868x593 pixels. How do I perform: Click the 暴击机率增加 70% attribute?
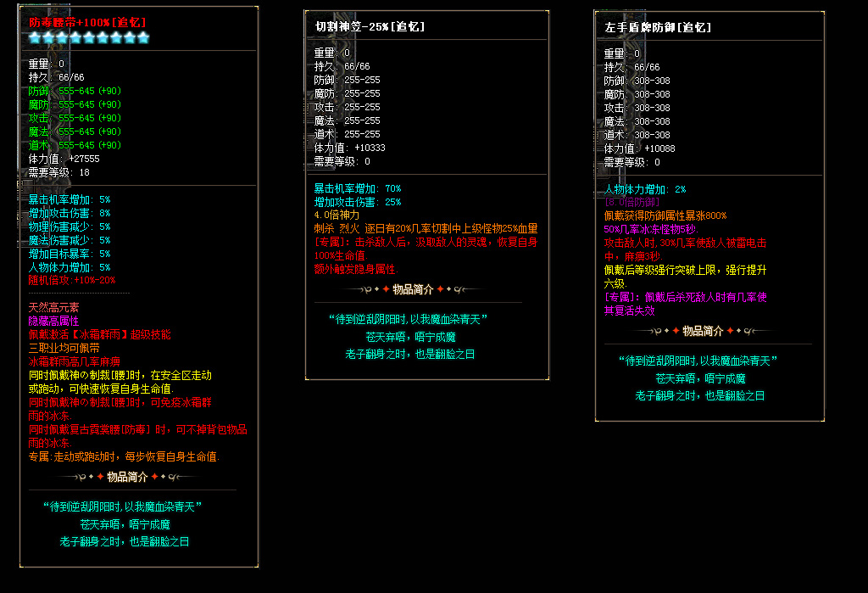[x=357, y=188]
